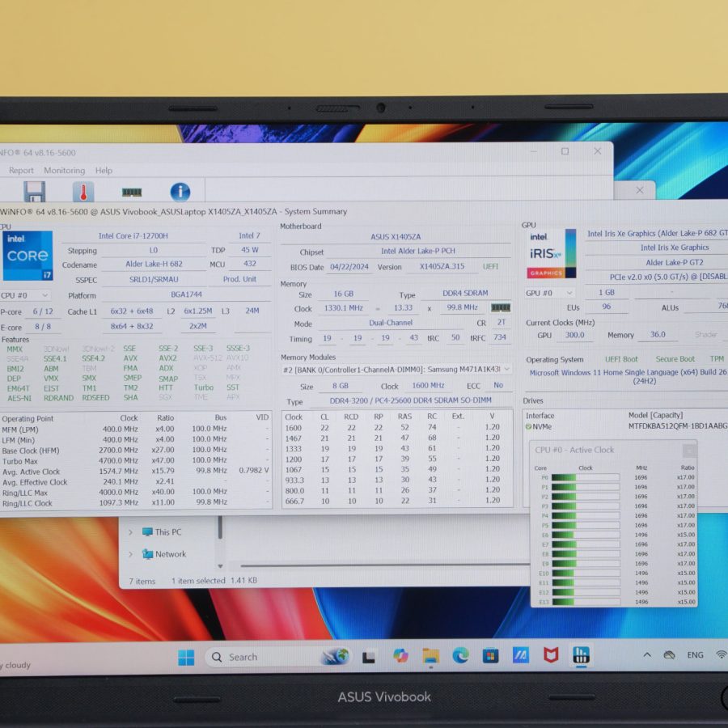
Task: Close the background window behind HWiNFO
Action: tap(640, 190)
